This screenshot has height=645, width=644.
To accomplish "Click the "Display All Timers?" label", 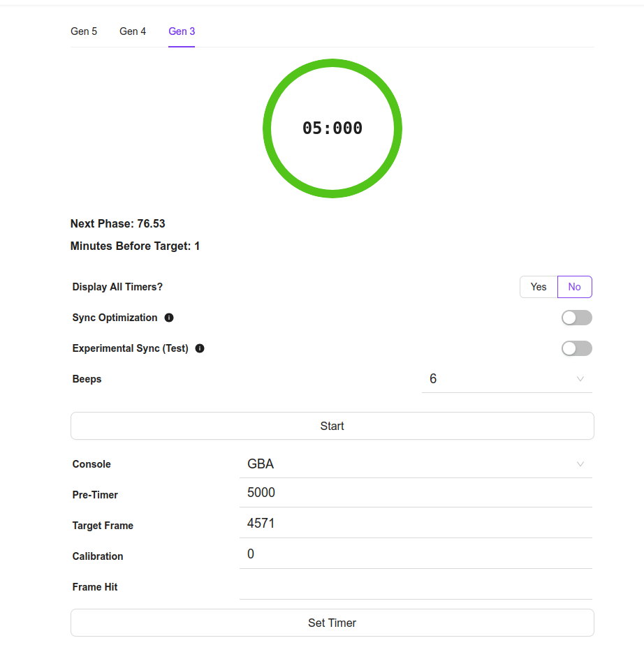I will click(x=117, y=287).
